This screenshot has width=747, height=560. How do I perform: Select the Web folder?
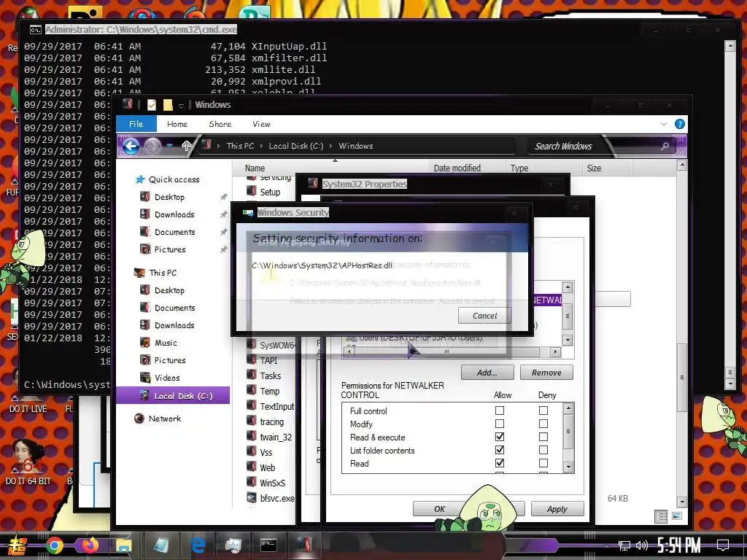(x=267, y=467)
